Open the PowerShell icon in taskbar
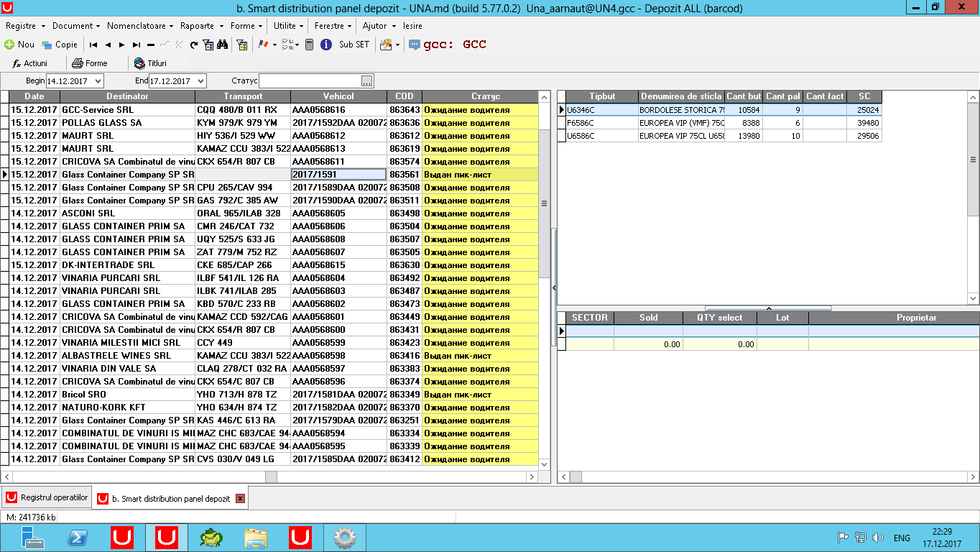980x552 pixels. (78, 538)
